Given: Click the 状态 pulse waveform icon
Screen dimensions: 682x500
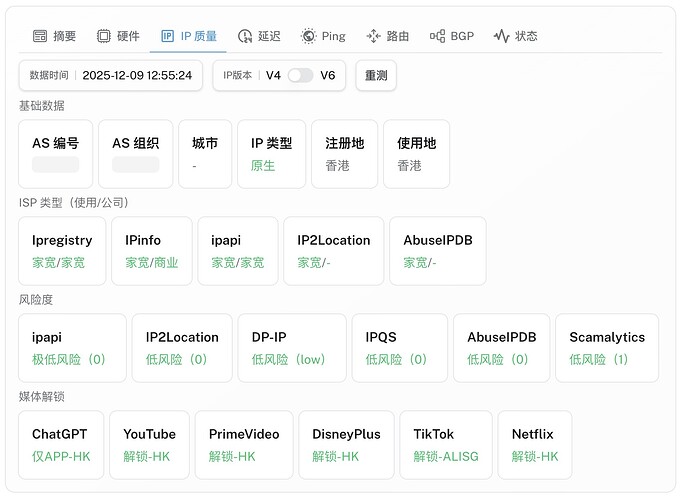Looking at the screenshot, I should tap(501, 36).
